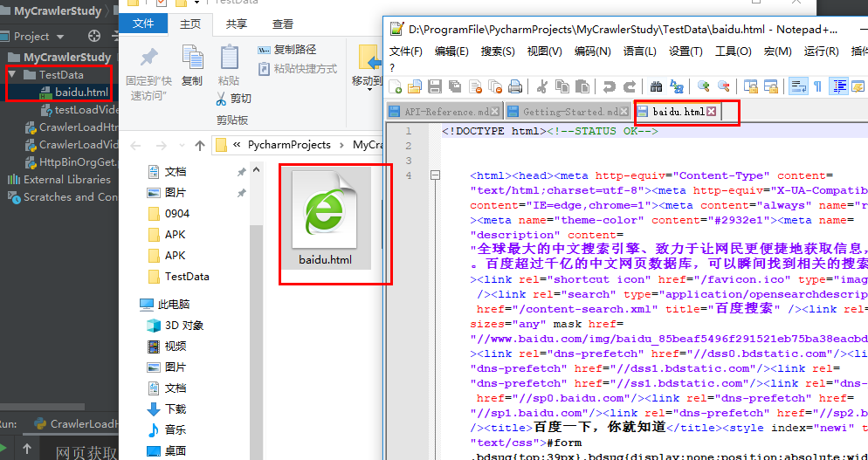868x460 pixels.
Task: Click the Synchronize vertical scrolling icon
Action: (x=751, y=86)
